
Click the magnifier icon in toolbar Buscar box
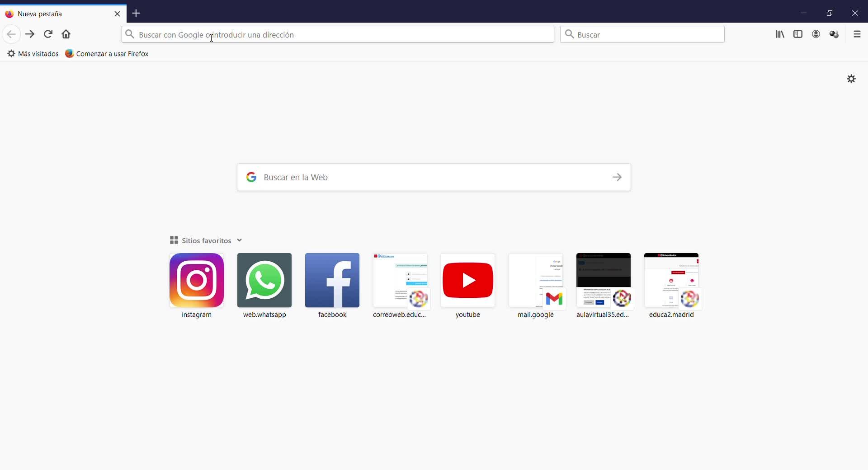[x=570, y=34]
